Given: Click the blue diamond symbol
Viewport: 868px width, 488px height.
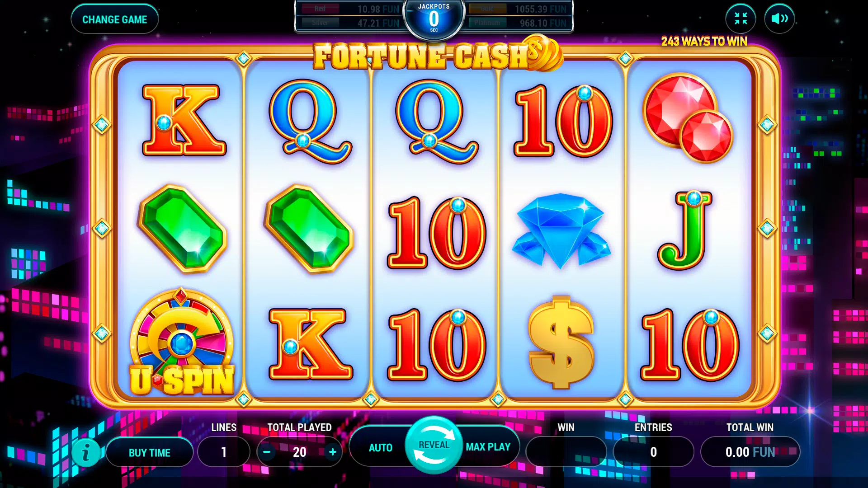Looking at the screenshot, I should [x=561, y=231].
